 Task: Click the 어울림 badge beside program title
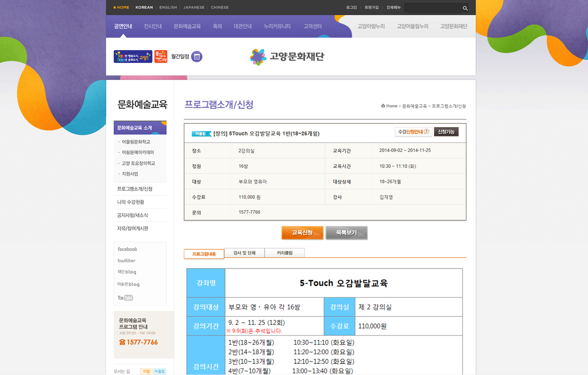tap(202, 134)
